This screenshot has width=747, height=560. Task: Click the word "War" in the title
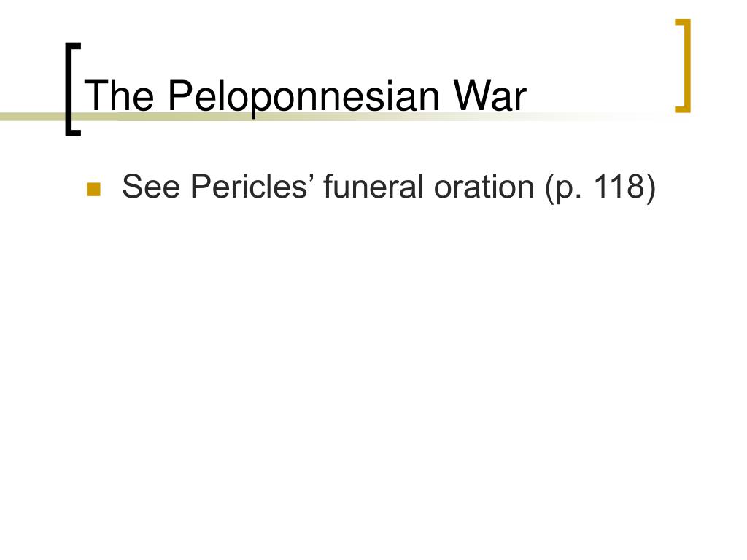[489, 96]
